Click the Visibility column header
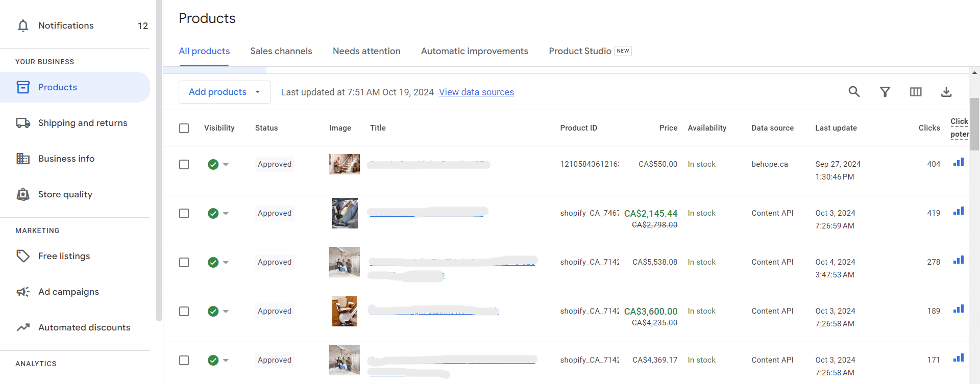The width and height of the screenshot is (980, 384). pyautogui.click(x=219, y=128)
